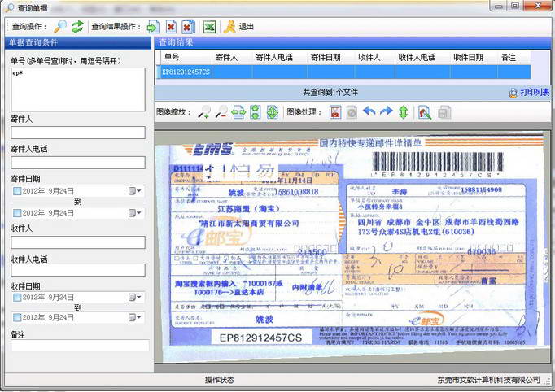Screen dimensions: 555x392
Task: Enable the 寄件日期 end date checkbox
Action: pos(17,213)
